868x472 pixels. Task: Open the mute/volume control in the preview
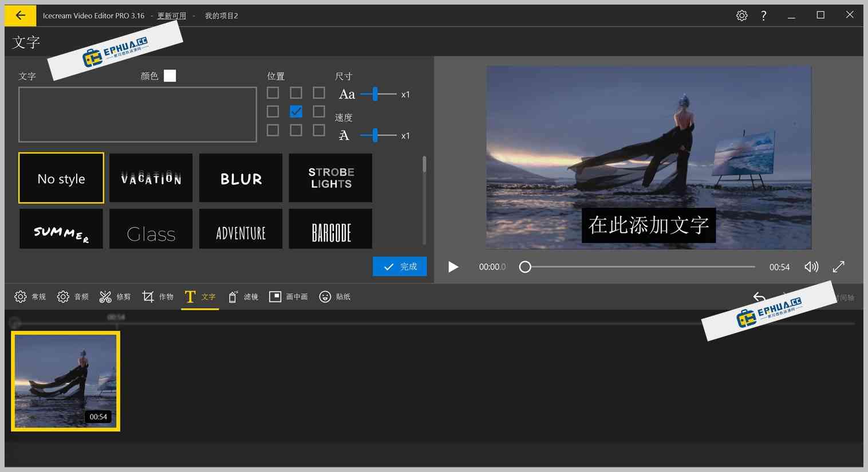tap(811, 267)
